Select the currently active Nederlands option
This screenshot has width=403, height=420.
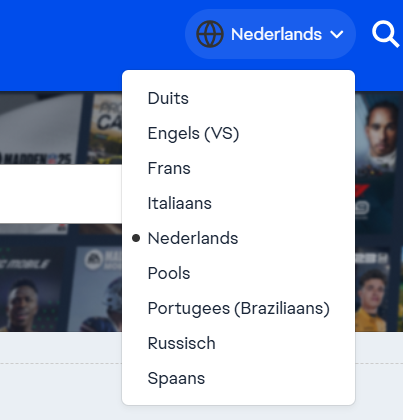point(193,238)
